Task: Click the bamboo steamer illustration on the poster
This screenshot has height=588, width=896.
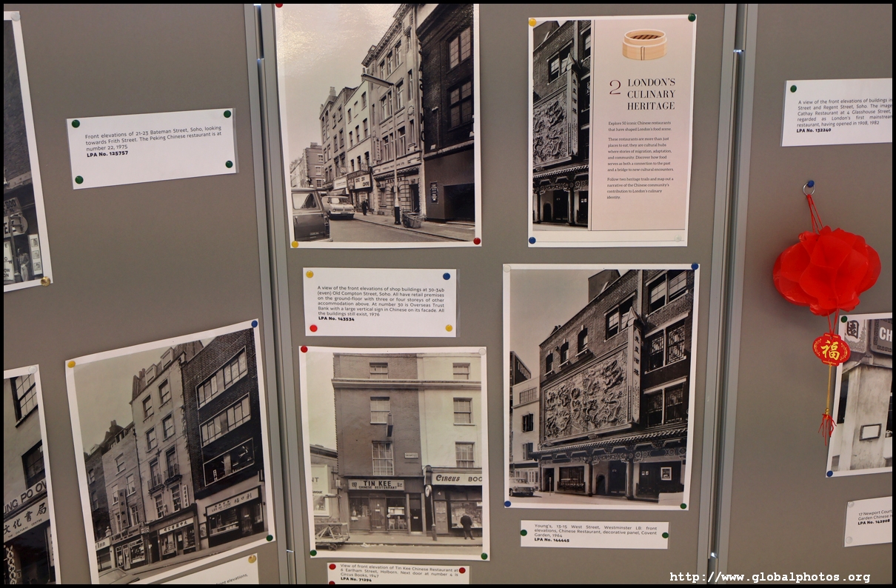Action: 643,44
